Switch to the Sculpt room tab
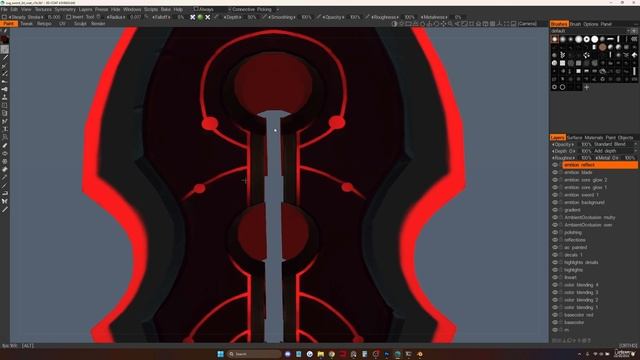This screenshot has width=640, height=360. (x=80, y=24)
